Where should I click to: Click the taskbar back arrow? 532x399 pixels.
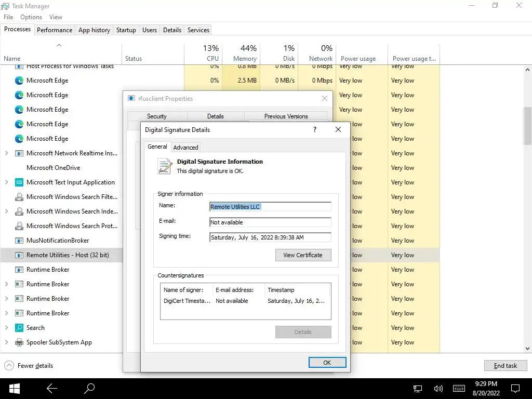[x=51, y=389]
